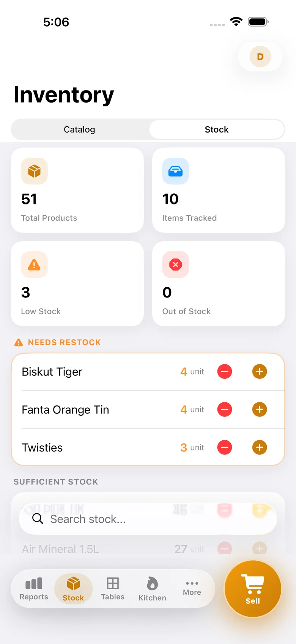Select the Stock segment

tap(217, 130)
